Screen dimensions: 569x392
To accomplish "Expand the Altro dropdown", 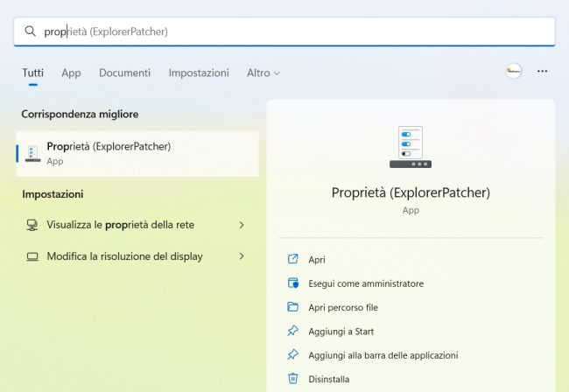I will 263,73.
